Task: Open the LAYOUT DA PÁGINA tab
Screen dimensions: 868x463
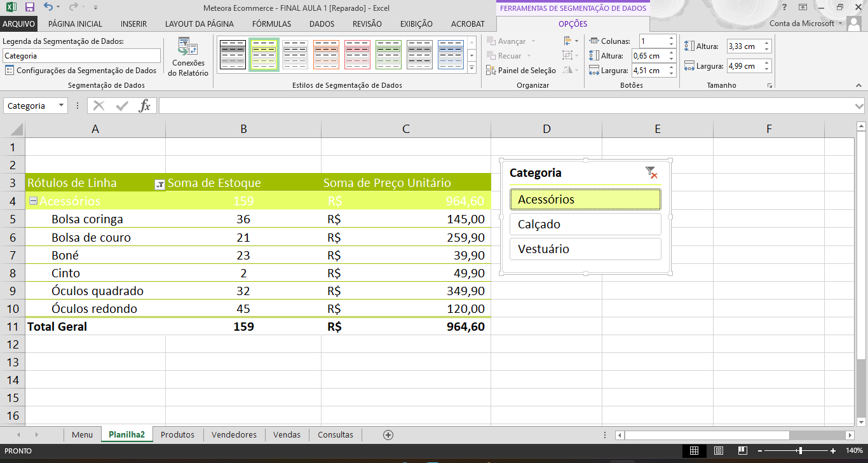Action: (x=200, y=24)
